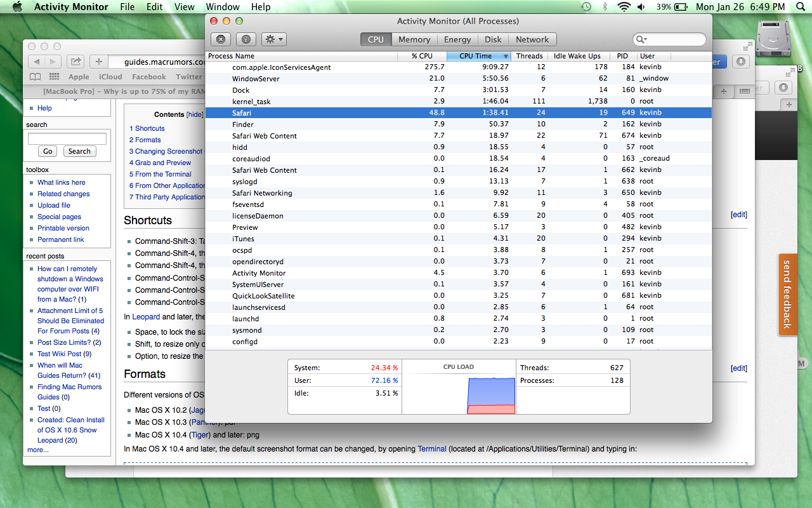Open the gear action dropdown menu
812x508 pixels.
point(274,39)
